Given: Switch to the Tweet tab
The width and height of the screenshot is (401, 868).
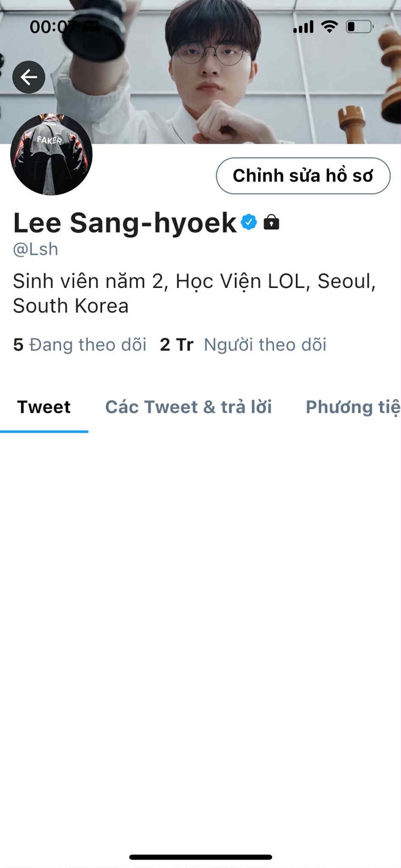Looking at the screenshot, I should pyautogui.click(x=44, y=407).
